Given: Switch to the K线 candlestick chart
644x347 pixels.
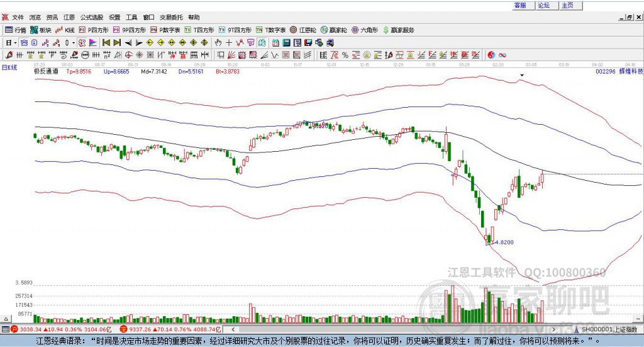Looking at the screenshot, I should click(x=65, y=30).
